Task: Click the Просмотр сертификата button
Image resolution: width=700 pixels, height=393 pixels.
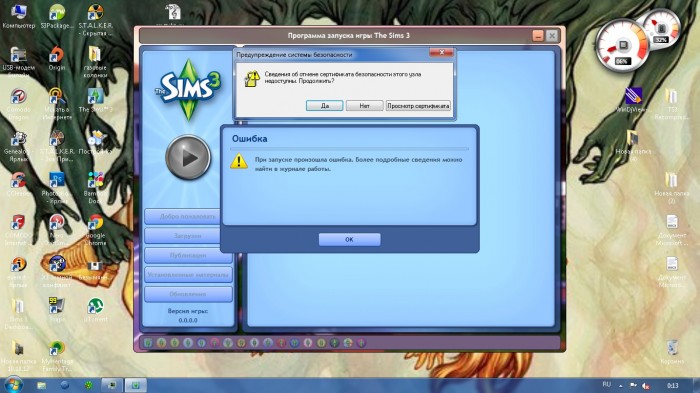Action: 418,106
